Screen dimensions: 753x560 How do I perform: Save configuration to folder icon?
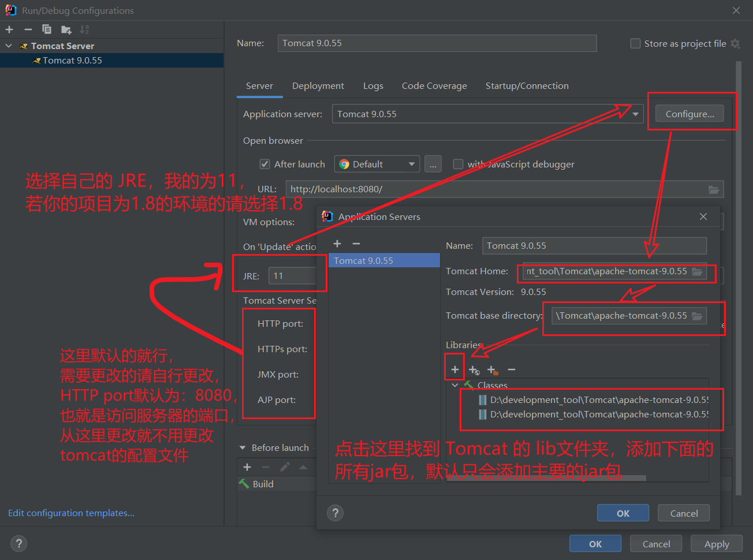(x=66, y=29)
